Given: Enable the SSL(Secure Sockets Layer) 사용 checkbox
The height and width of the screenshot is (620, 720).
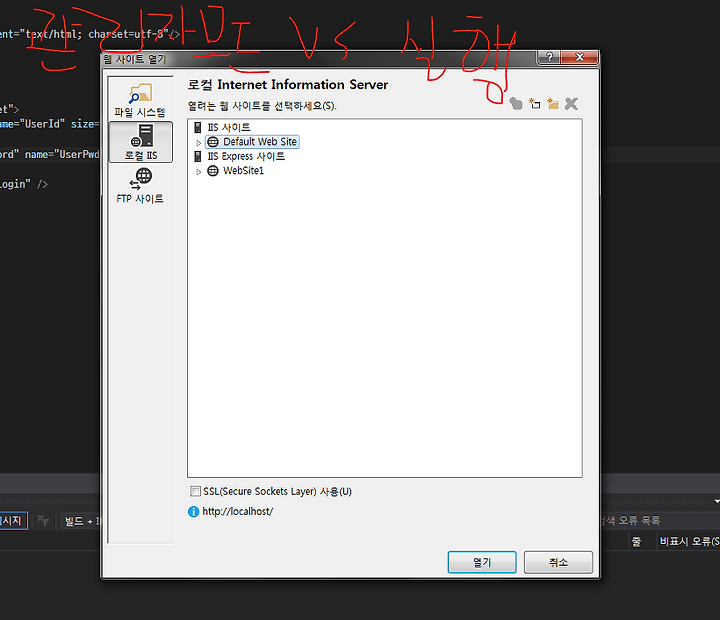Looking at the screenshot, I should tap(195, 491).
